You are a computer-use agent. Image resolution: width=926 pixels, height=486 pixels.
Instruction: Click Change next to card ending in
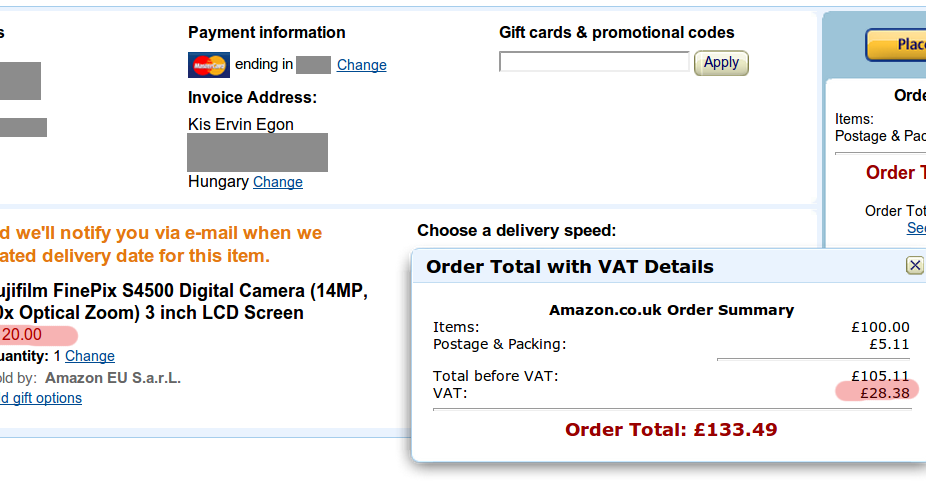[x=361, y=65]
